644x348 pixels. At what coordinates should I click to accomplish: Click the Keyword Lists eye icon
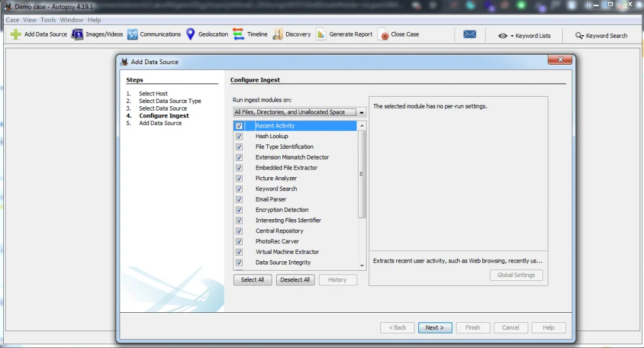(502, 36)
